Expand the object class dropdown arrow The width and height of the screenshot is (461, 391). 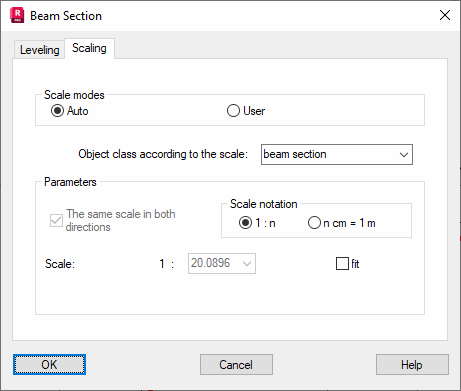404,155
